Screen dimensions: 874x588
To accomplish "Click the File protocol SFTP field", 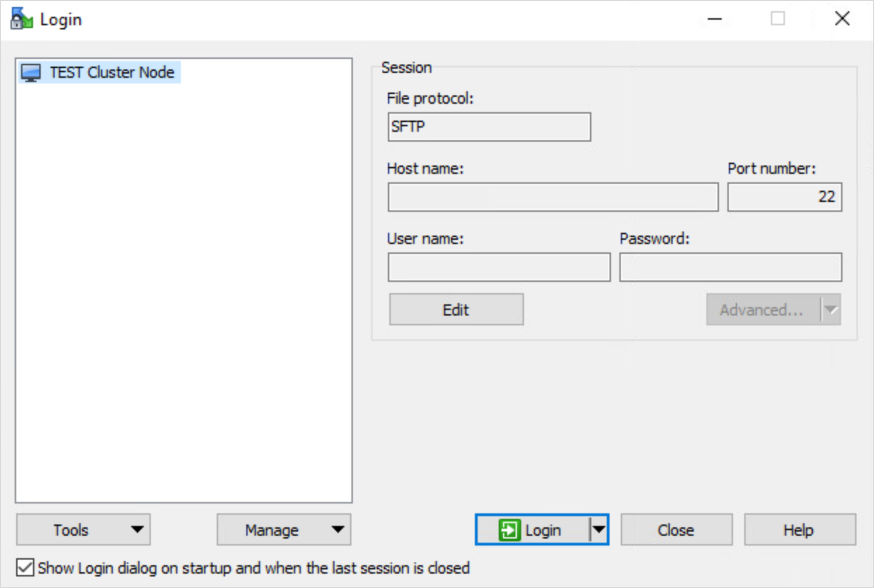I will point(489,127).
